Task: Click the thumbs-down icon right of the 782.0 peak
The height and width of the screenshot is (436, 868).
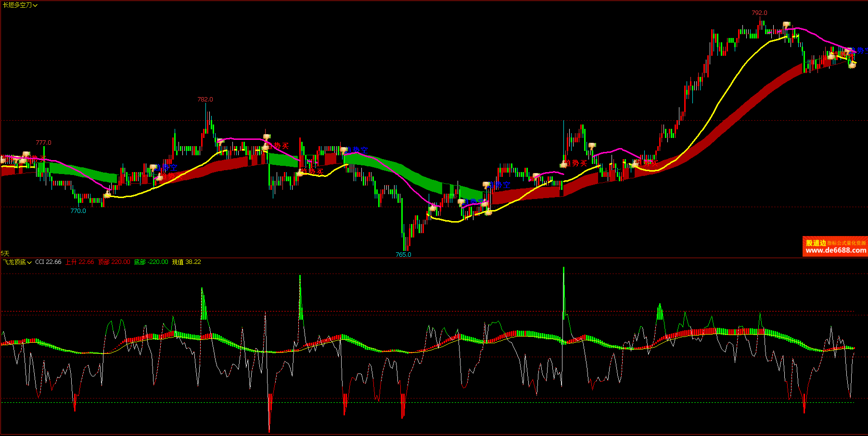Action: point(220,142)
